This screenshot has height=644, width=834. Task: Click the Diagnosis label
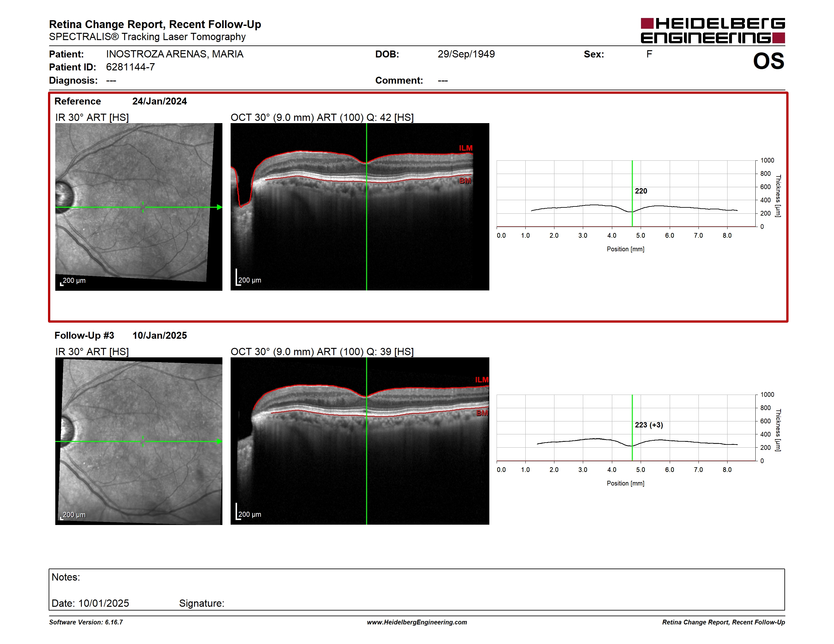(x=73, y=80)
